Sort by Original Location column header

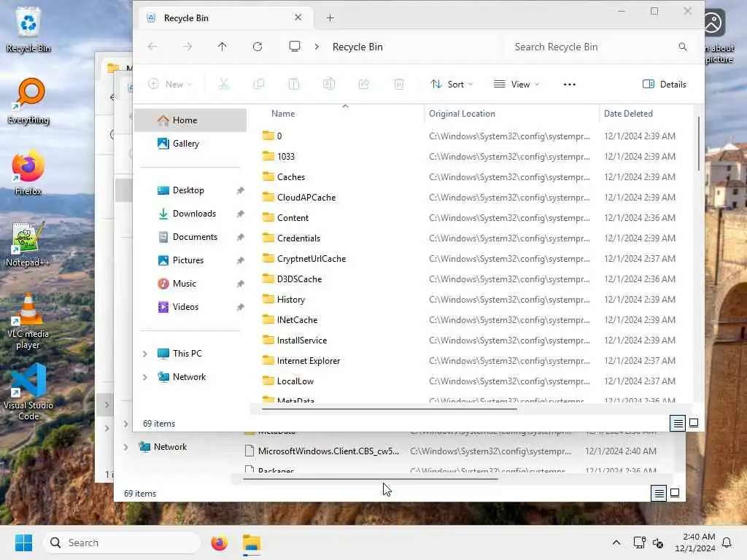point(462,114)
